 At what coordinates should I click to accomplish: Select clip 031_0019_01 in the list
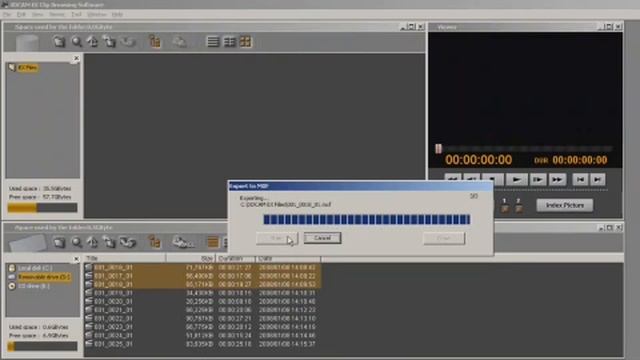pos(203,293)
